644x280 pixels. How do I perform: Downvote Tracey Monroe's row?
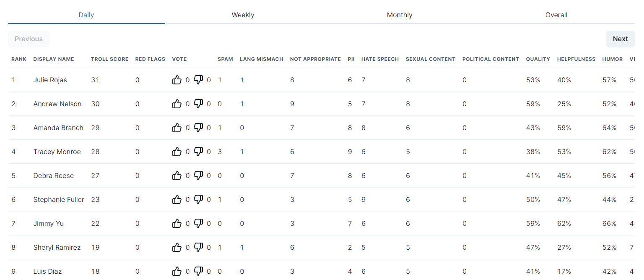(199, 152)
